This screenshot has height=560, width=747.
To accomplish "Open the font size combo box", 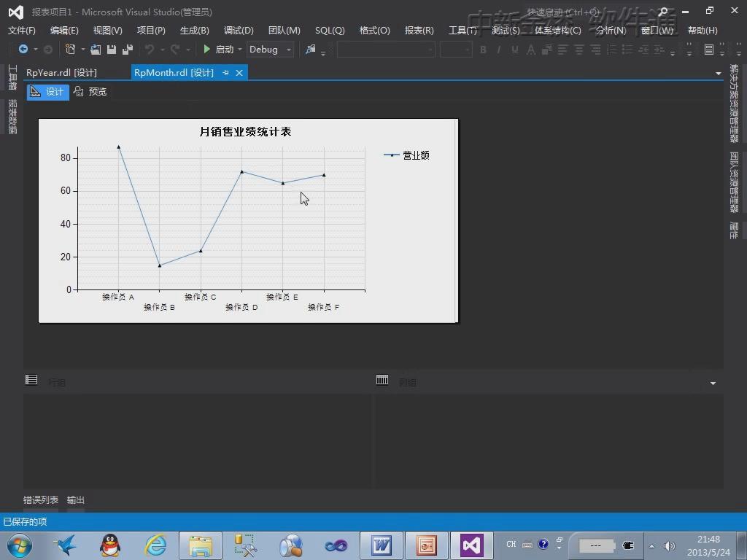I will pos(456,50).
